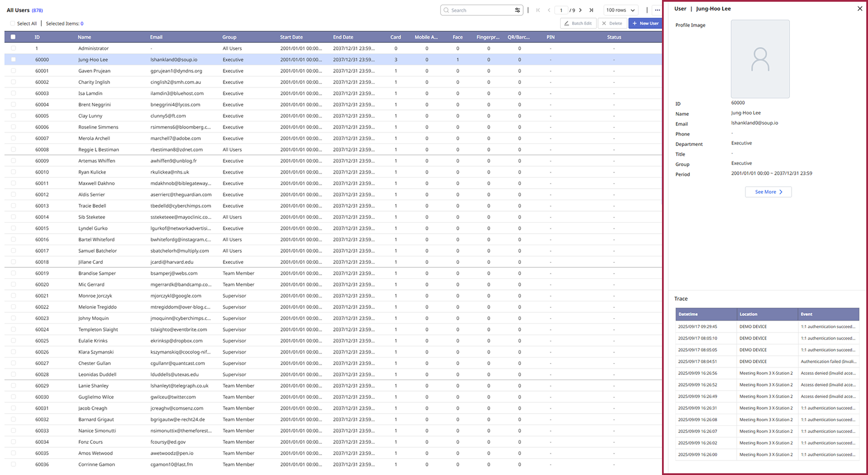Jump to the last page of users
868x475 pixels.
[591, 10]
